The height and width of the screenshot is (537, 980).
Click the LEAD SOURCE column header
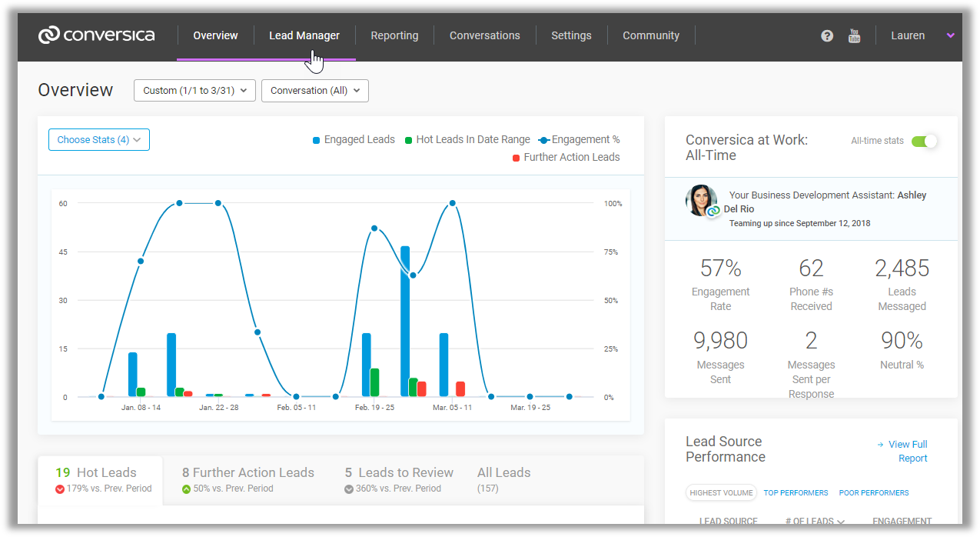pos(729,522)
